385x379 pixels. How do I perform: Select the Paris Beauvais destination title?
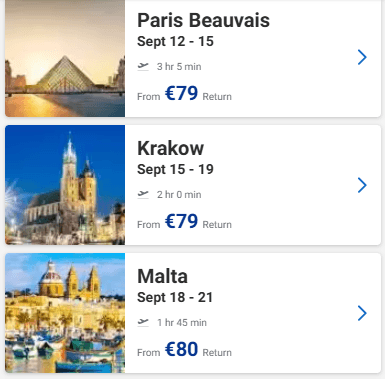[x=203, y=20]
